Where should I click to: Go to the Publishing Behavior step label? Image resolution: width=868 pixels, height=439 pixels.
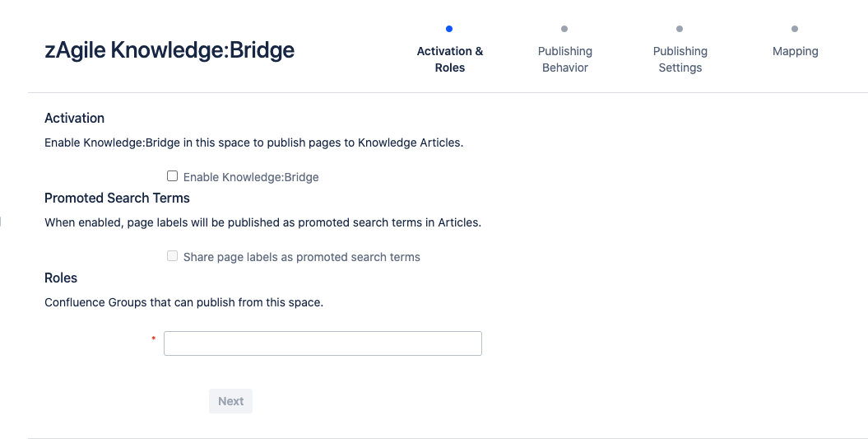(565, 59)
